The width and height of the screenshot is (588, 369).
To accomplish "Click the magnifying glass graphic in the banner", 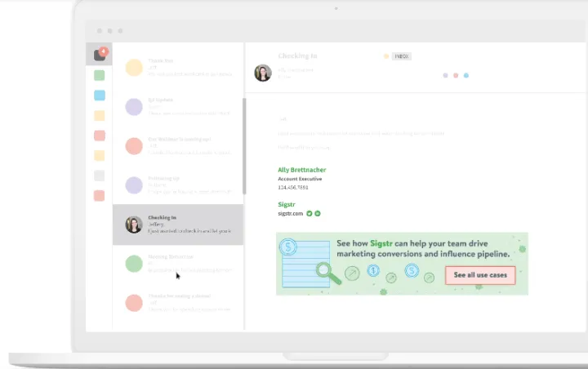I will (x=328, y=273).
